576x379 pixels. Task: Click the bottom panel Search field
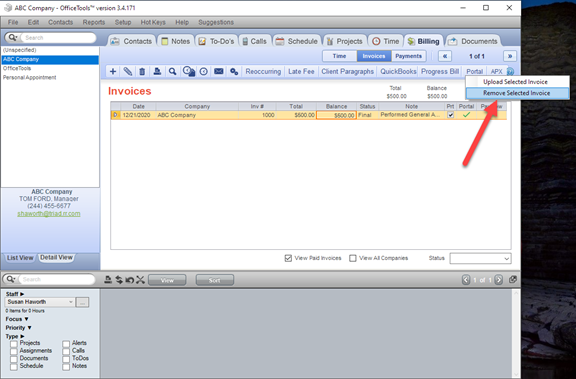[x=57, y=279]
